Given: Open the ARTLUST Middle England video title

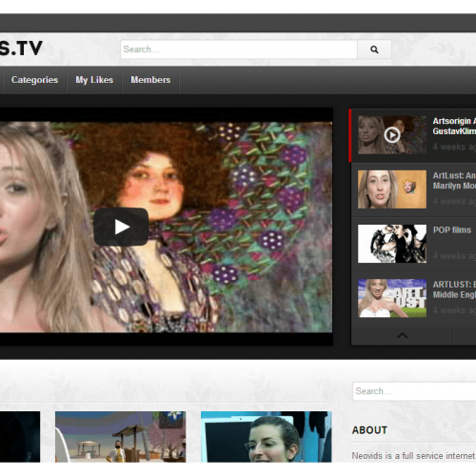Looking at the screenshot, I should pos(454,289).
